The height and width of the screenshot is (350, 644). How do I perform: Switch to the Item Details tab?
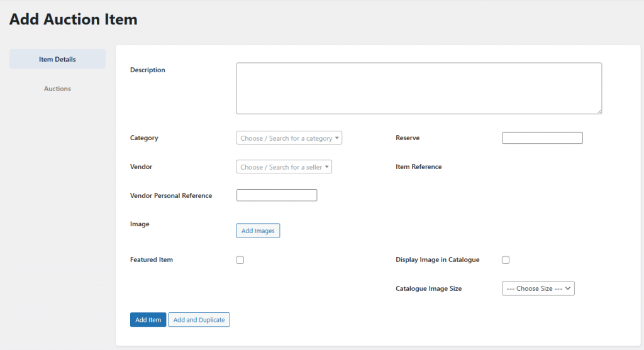coord(57,59)
